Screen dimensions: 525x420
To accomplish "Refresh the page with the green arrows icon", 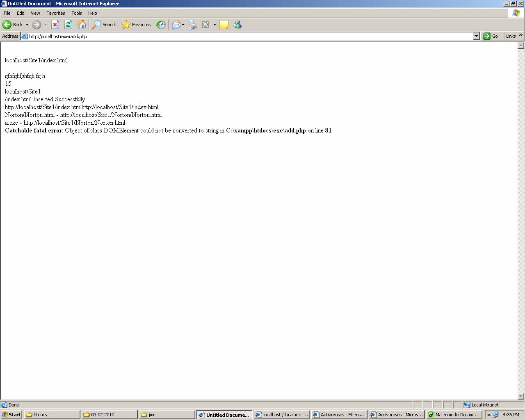I will (68, 25).
